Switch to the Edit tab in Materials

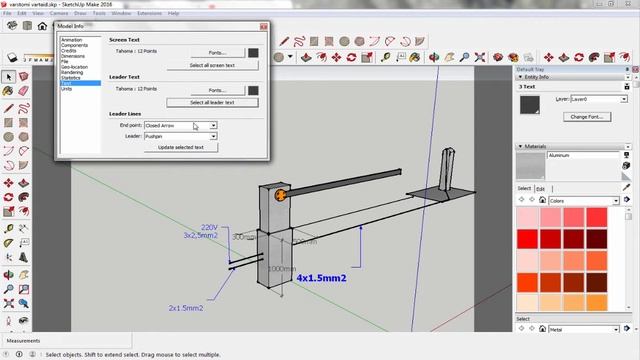(540, 189)
